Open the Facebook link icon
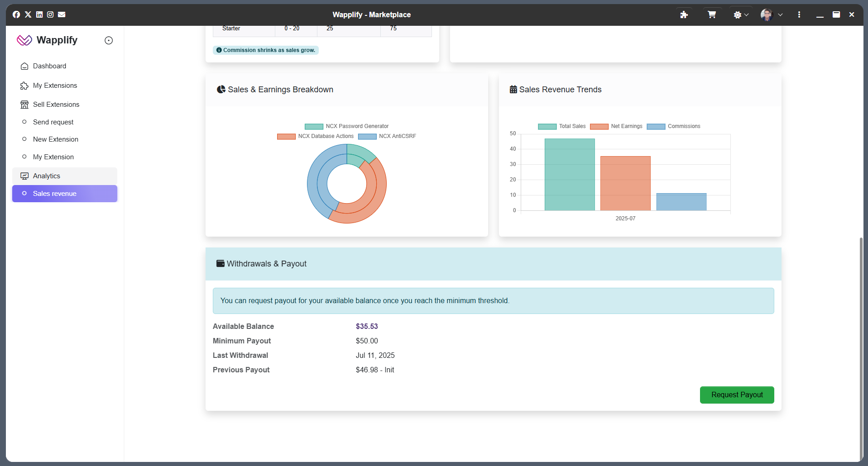Viewport: 868px width, 466px height. coord(16,14)
